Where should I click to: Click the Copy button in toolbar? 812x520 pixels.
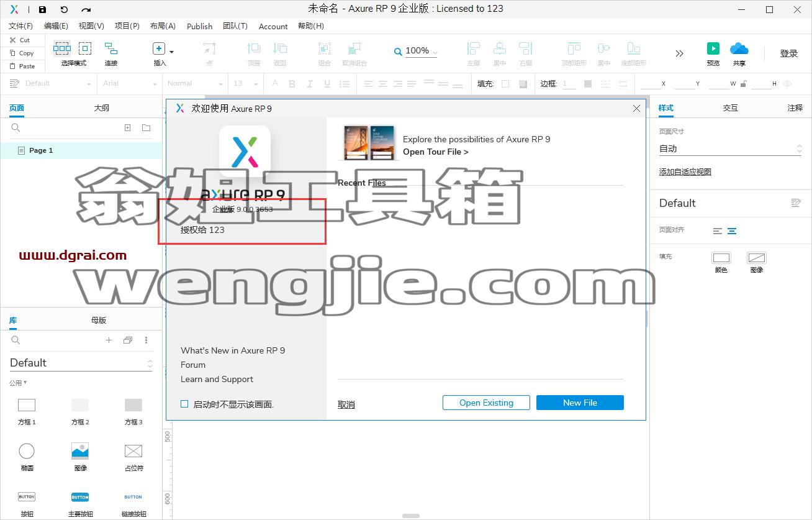click(x=22, y=53)
